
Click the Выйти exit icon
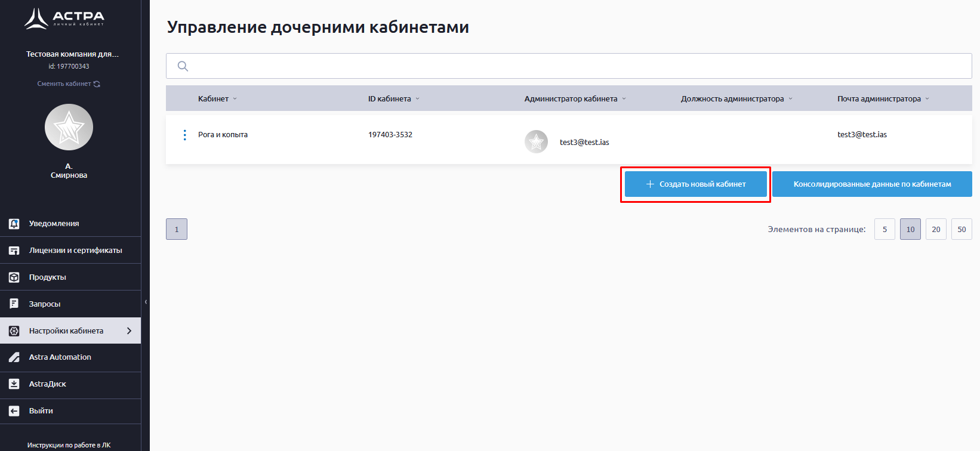tap(14, 411)
